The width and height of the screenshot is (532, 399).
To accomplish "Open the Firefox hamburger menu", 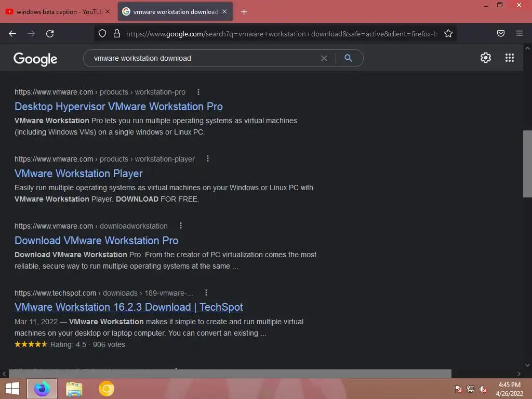I will (520, 33).
